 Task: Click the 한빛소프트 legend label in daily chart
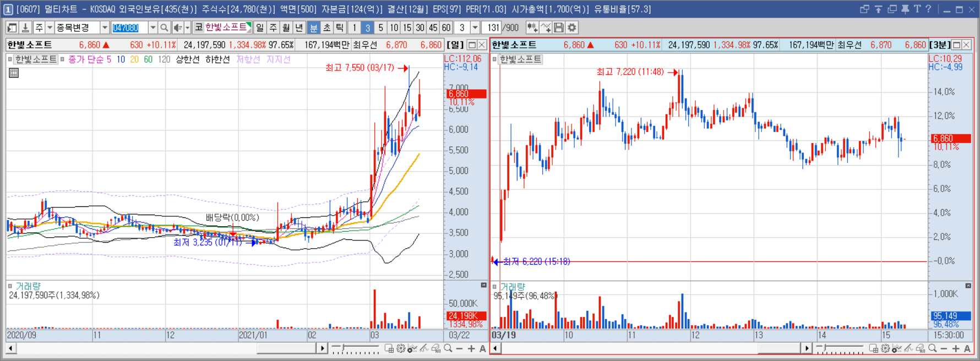[x=36, y=59]
